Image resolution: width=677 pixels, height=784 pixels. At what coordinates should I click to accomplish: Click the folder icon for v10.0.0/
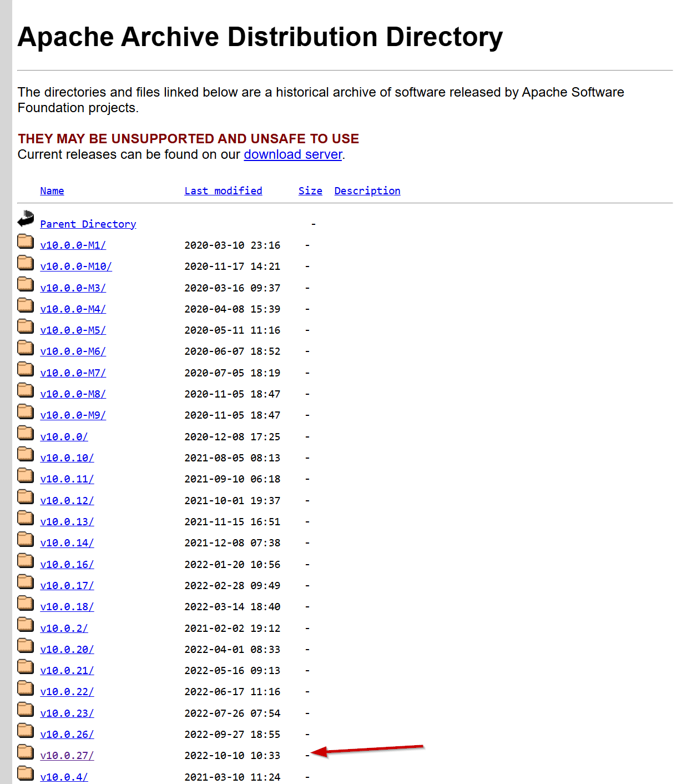click(26, 433)
